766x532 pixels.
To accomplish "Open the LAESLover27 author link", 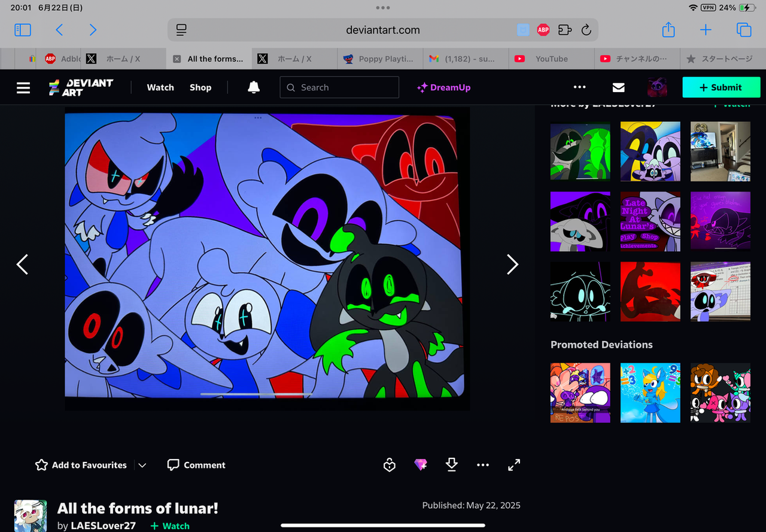I will point(103,525).
